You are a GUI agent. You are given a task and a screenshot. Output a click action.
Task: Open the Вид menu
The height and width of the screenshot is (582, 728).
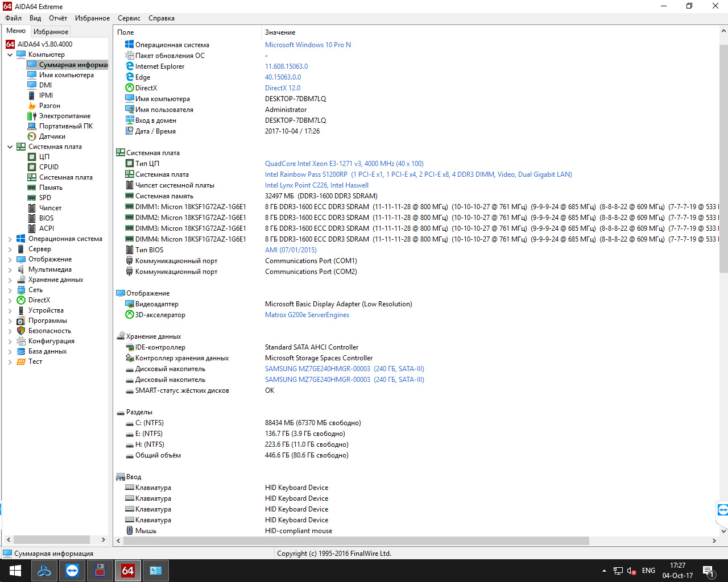[35, 18]
